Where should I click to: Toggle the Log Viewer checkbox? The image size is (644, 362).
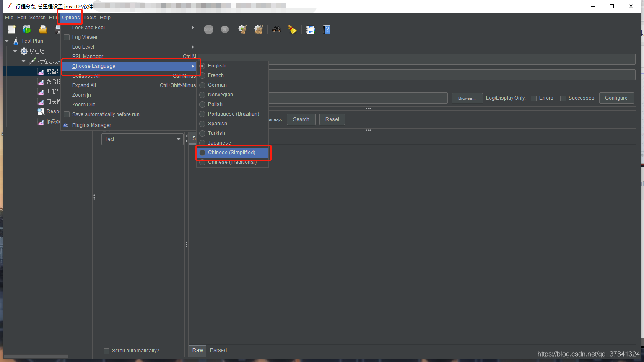click(67, 37)
